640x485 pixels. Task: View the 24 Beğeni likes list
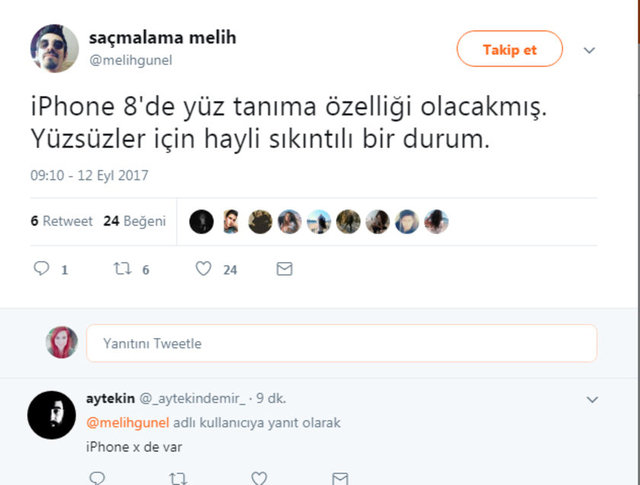click(x=134, y=221)
